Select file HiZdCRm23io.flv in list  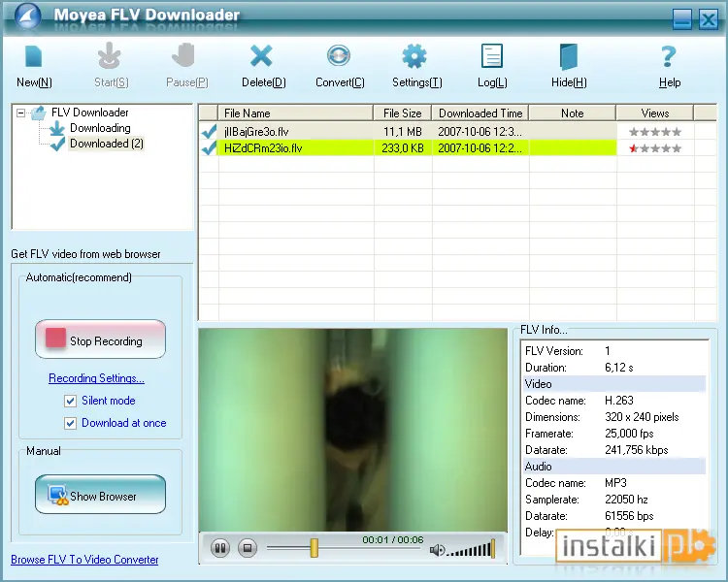tap(263, 148)
